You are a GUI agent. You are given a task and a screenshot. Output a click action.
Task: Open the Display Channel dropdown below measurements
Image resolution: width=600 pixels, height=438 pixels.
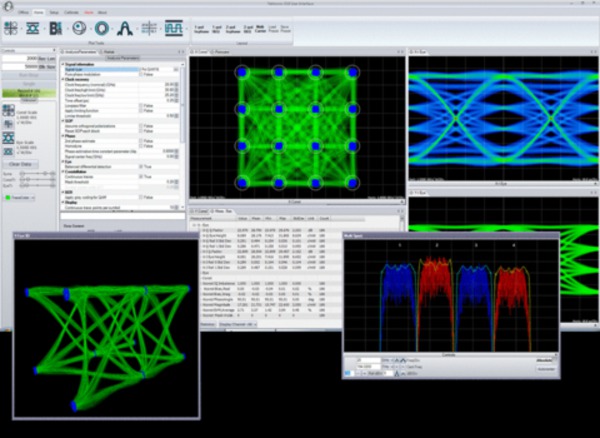pyautogui.click(x=238, y=325)
